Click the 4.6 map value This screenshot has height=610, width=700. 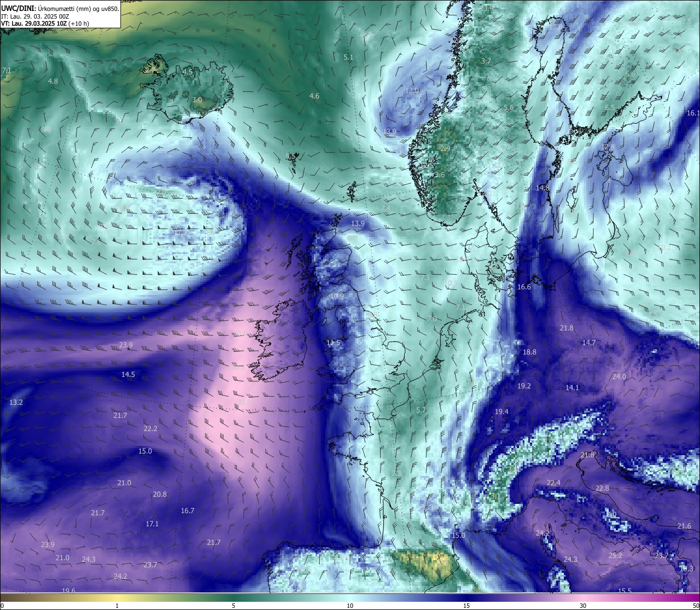314,96
